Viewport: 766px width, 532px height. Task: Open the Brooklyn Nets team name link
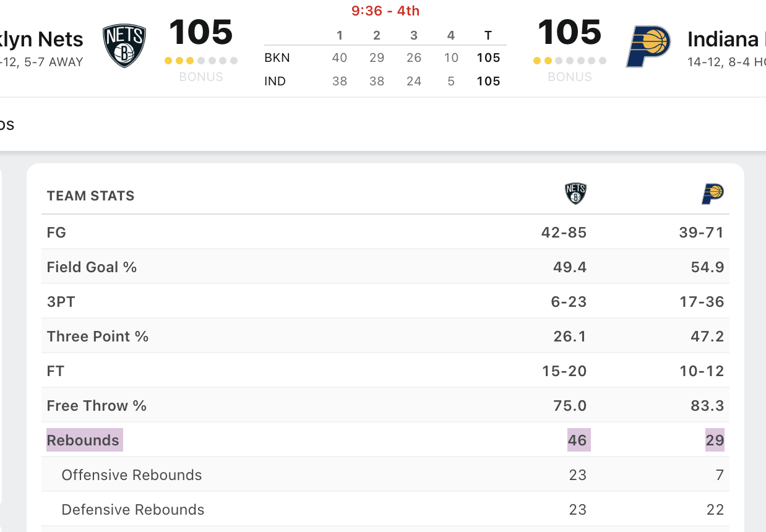(42, 40)
